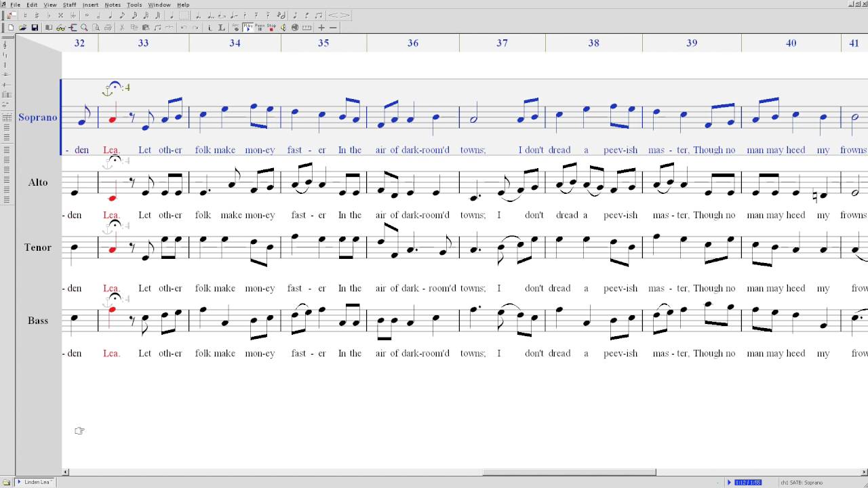868x488 pixels.
Task: Jump to measure 36 in ruler
Action: point(413,43)
